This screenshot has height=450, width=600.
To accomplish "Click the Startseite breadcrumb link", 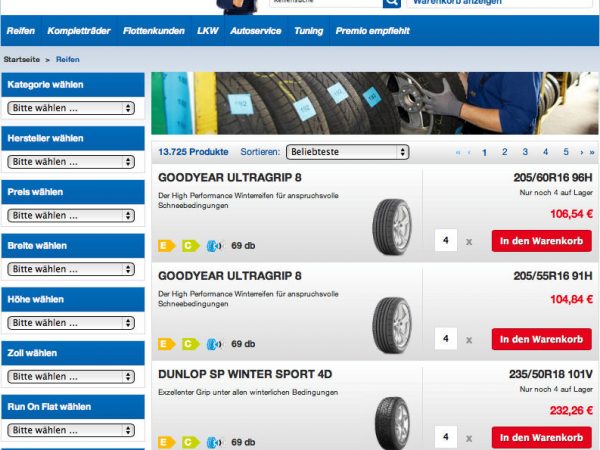I will pyautogui.click(x=22, y=59).
